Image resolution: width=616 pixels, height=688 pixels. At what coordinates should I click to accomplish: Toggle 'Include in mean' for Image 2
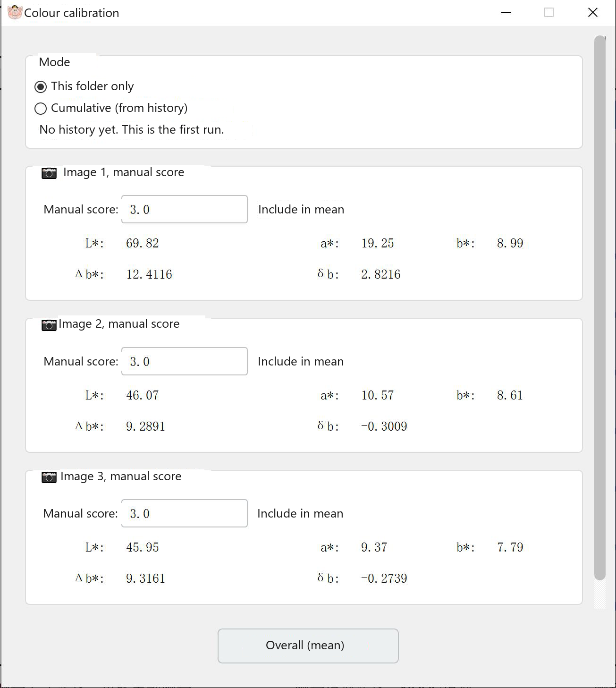[x=301, y=361]
